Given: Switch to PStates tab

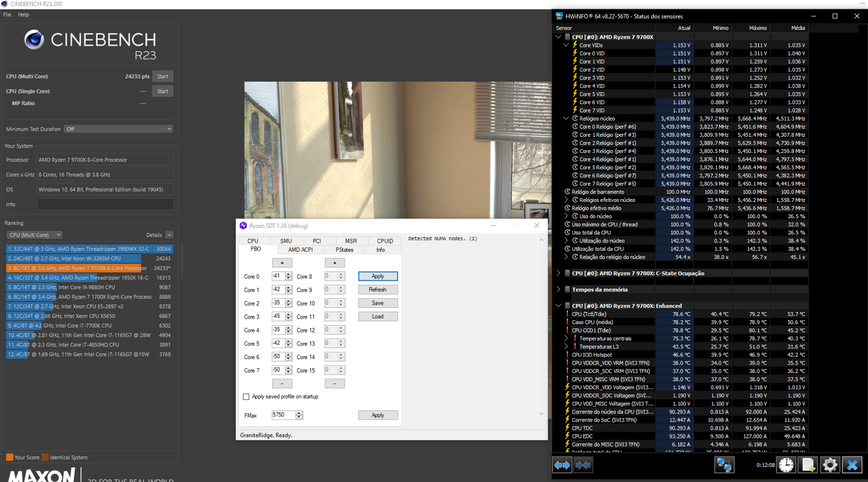Looking at the screenshot, I should coord(345,250).
